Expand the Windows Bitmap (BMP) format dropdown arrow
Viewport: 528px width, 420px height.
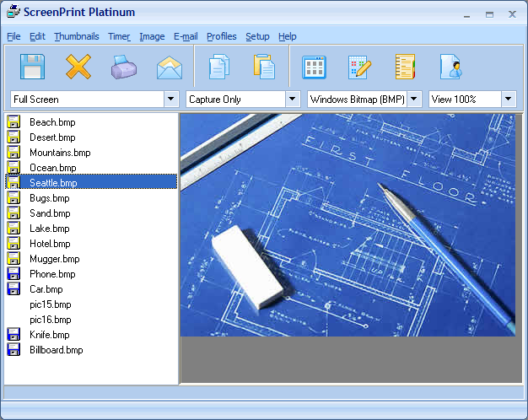coord(414,99)
